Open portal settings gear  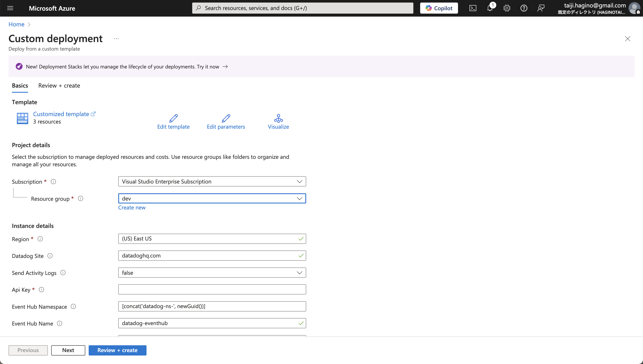tap(507, 8)
